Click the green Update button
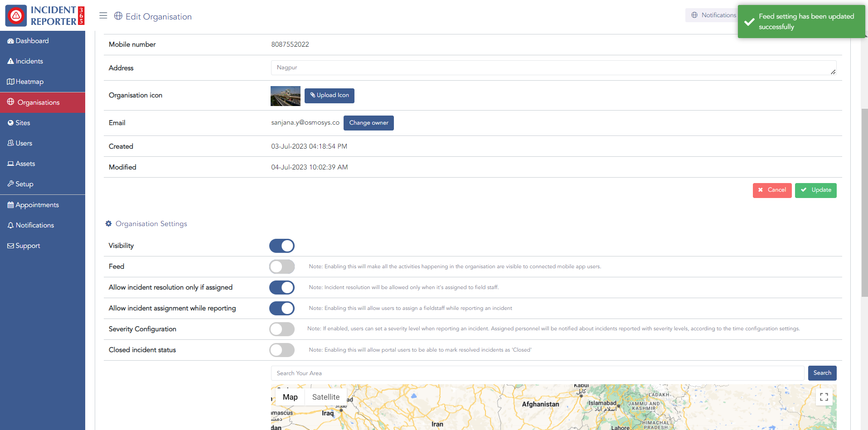This screenshot has height=430, width=868. 815,190
